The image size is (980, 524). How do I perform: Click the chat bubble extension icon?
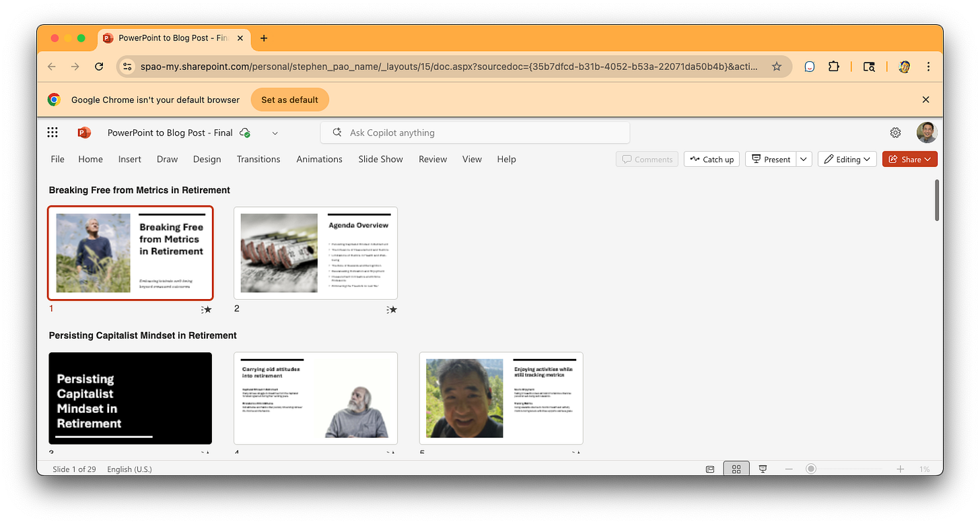810,67
